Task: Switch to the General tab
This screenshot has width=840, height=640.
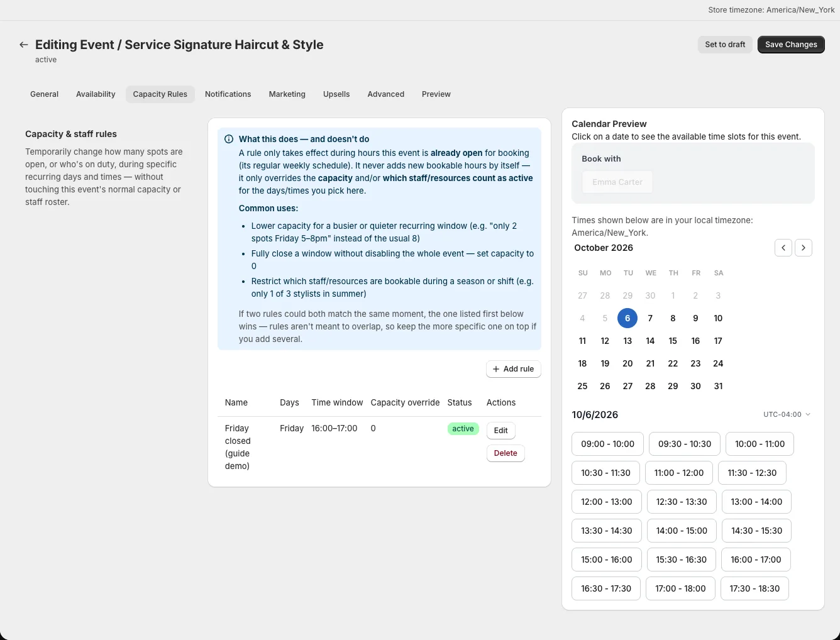Action: coord(44,94)
